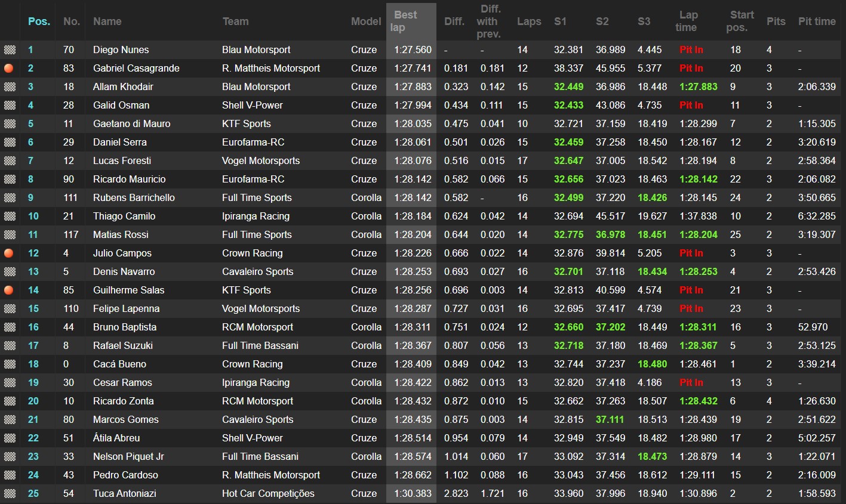Click pit time 52.970 for Bruno Baptista
846x504 pixels.
click(x=813, y=327)
